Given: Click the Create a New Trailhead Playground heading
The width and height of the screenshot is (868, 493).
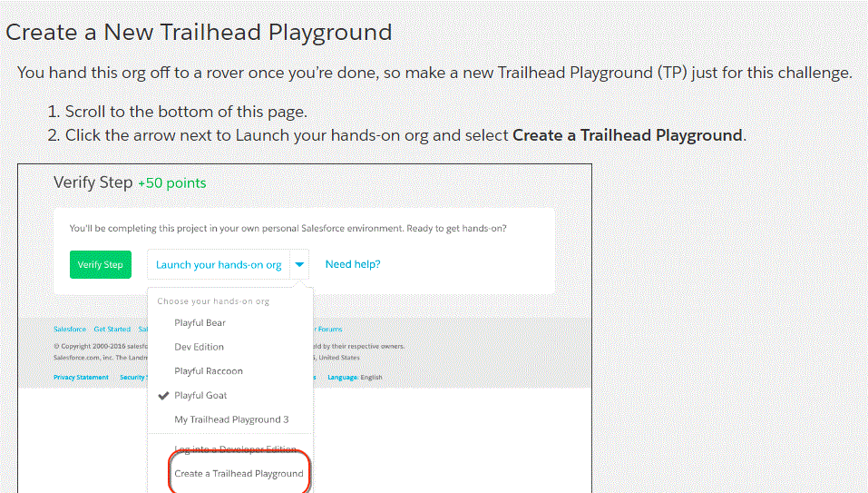Looking at the screenshot, I should click(199, 32).
